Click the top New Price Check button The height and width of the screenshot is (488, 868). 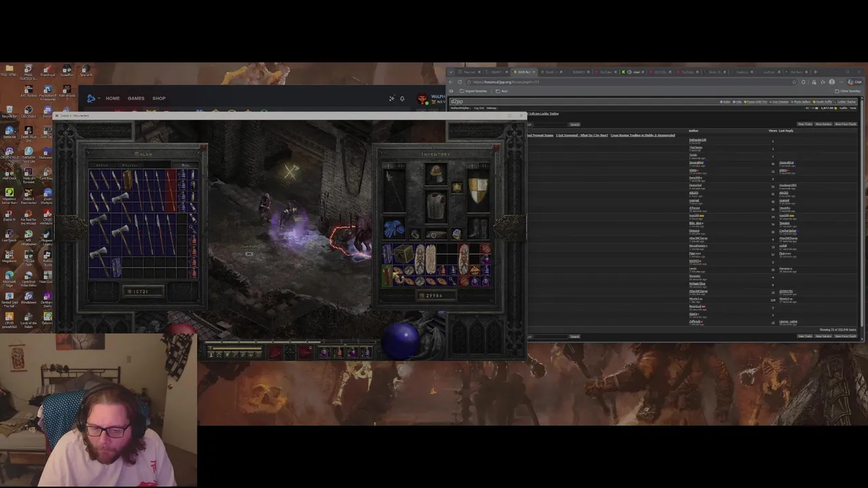pyautogui.click(x=845, y=124)
